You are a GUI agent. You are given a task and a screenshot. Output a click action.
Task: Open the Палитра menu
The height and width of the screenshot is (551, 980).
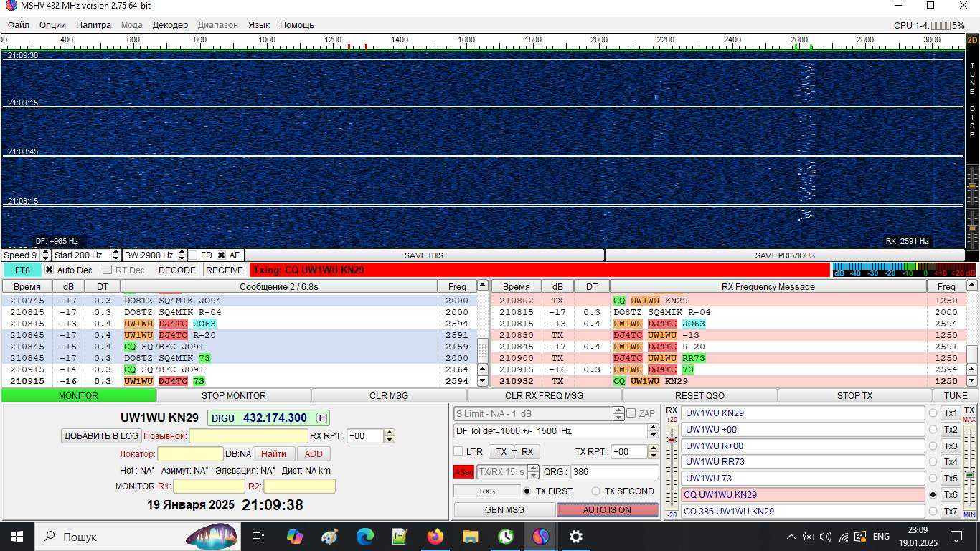tap(93, 24)
